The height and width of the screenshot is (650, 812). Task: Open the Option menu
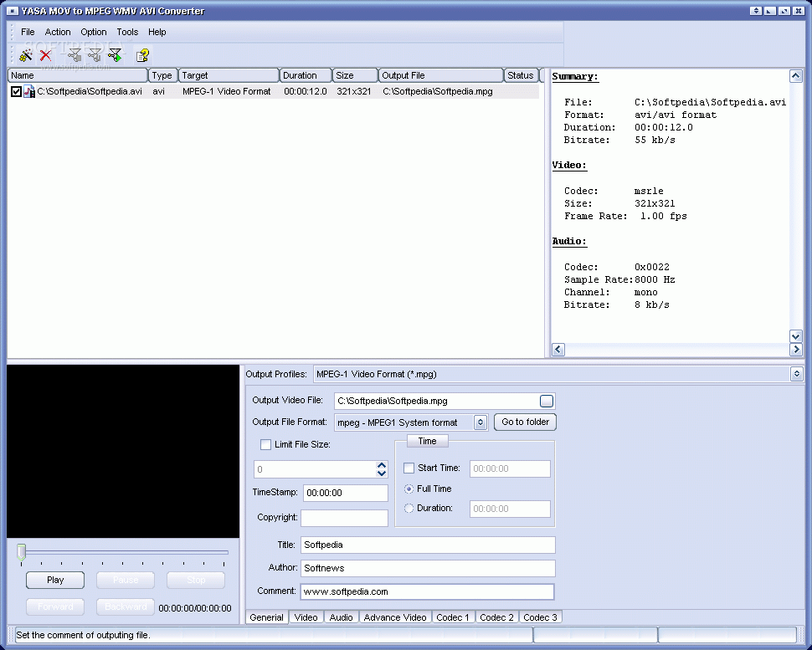pos(94,32)
